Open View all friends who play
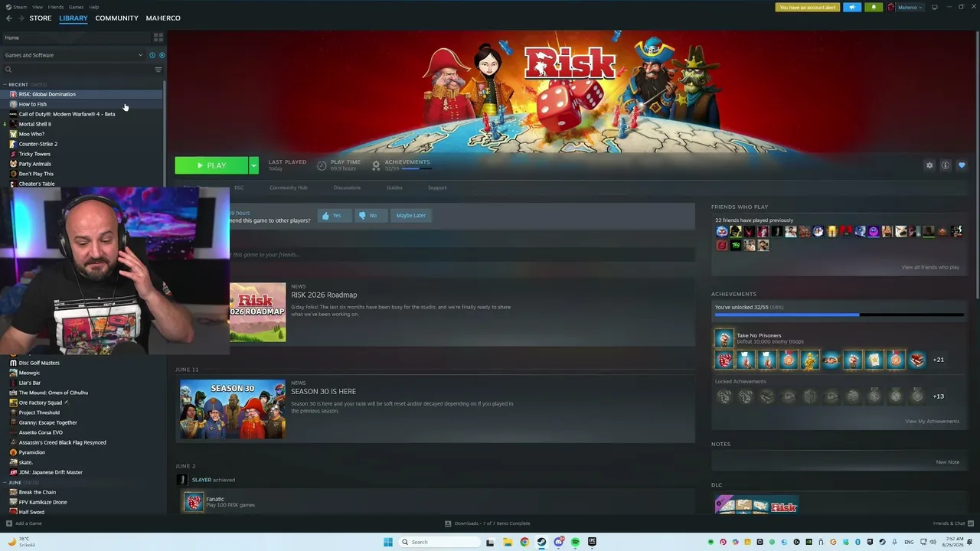The height and width of the screenshot is (551, 980). pyautogui.click(x=930, y=267)
